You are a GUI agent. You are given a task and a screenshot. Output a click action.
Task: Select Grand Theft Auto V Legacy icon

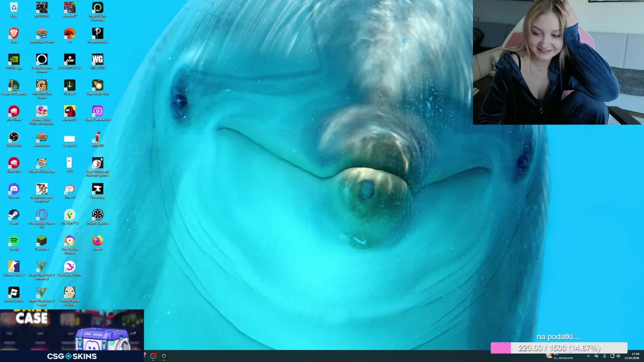click(x=42, y=296)
